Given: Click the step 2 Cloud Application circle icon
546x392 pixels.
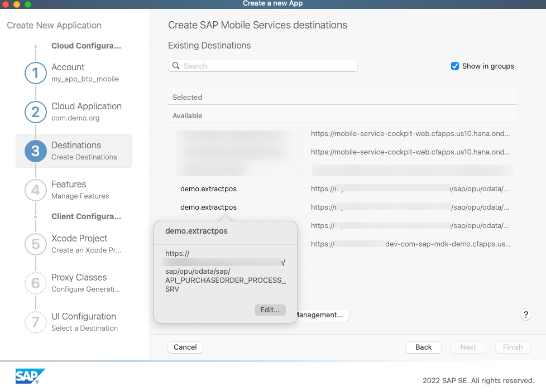Looking at the screenshot, I should (36, 112).
